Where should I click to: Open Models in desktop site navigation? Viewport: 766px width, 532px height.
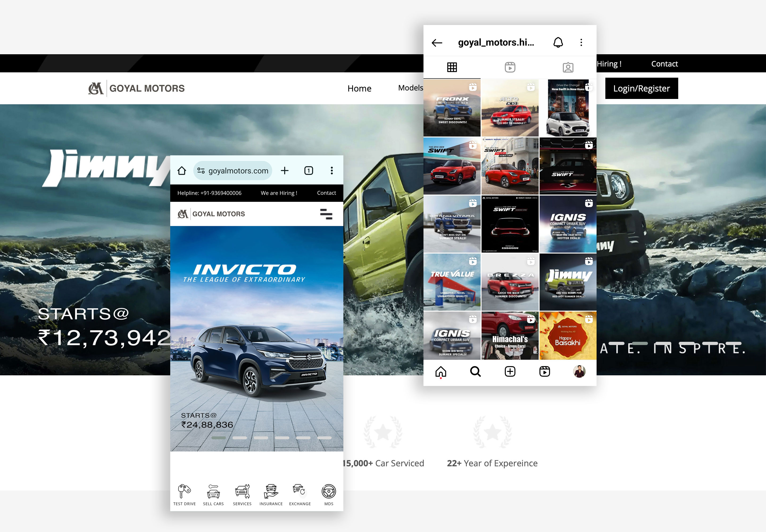(x=410, y=88)
